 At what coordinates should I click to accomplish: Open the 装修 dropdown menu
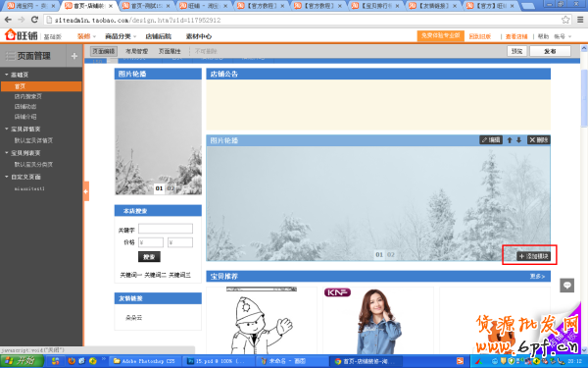(86, 36)
